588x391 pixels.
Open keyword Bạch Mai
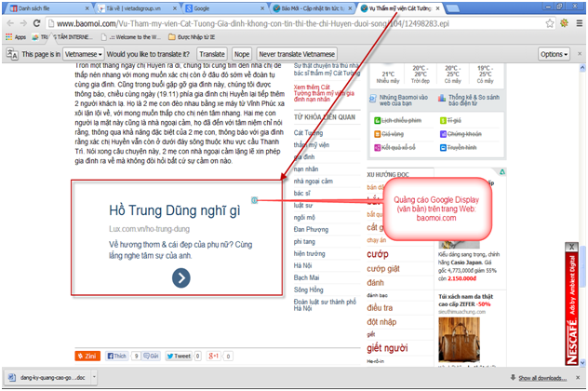coord(306,277)
